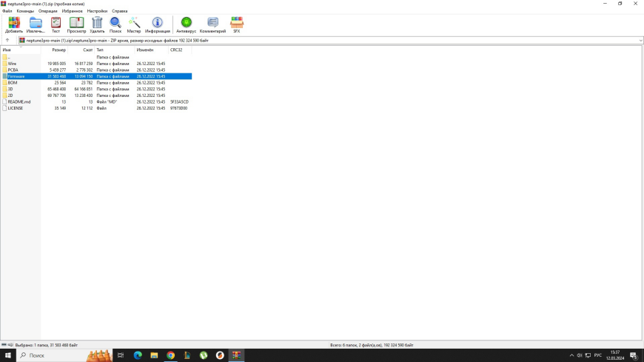This screenshot has width=644, height=362.
Task: Click the LICENSE file icon
Action: point(4,108)
